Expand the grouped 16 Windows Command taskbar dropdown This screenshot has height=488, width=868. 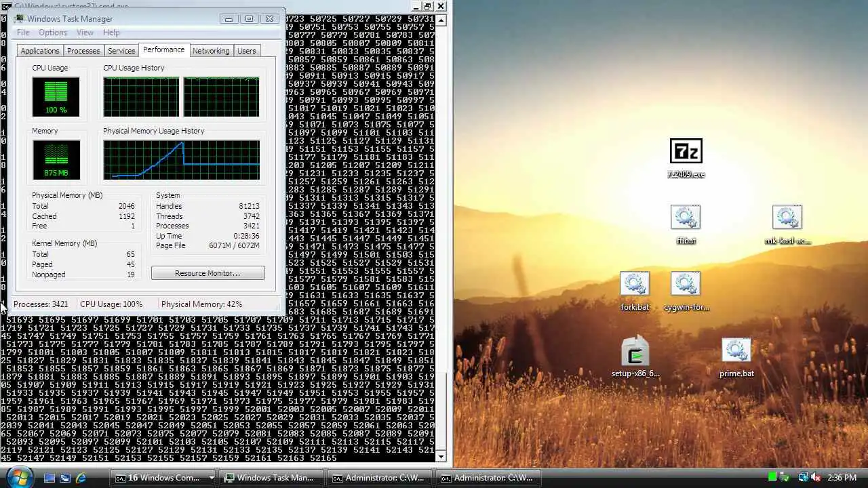point(212,478)
